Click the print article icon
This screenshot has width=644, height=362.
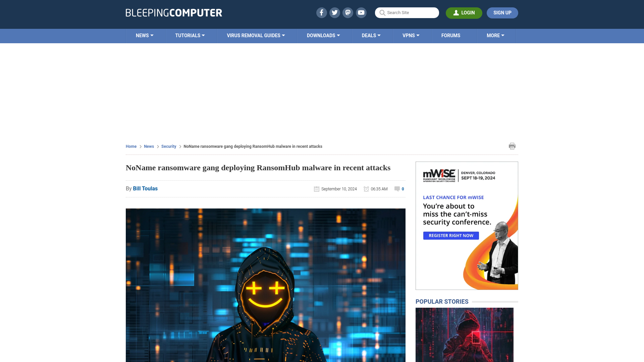point(512,146)
